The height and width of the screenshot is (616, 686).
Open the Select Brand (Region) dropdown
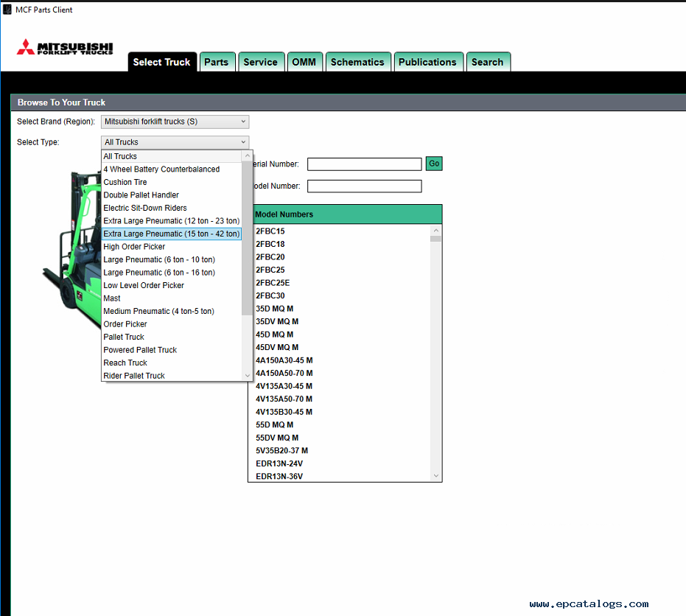(175, 122)
